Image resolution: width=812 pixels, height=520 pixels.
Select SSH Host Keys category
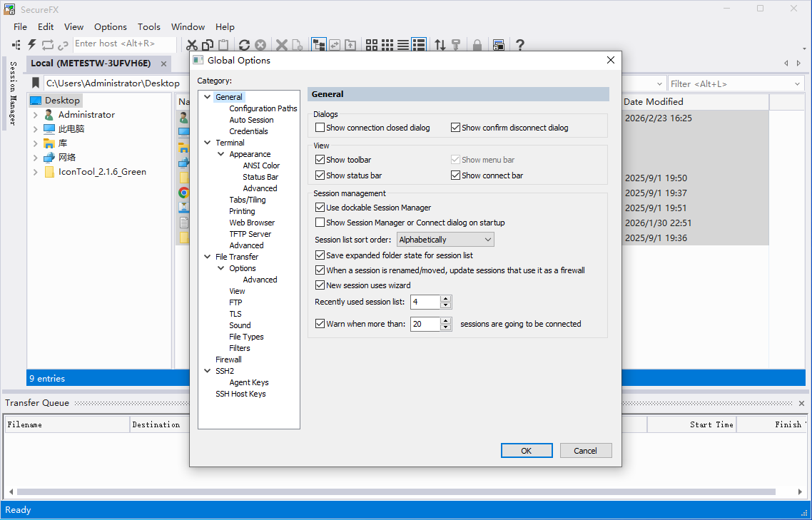pos(240,394)
